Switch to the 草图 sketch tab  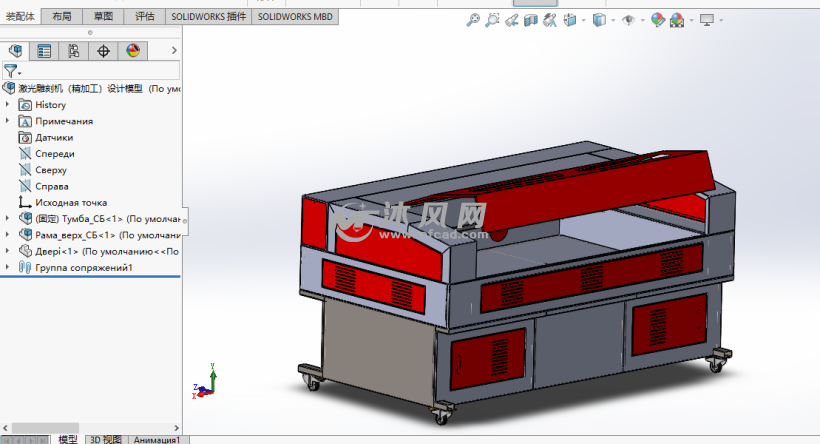[x=103, y=17]
